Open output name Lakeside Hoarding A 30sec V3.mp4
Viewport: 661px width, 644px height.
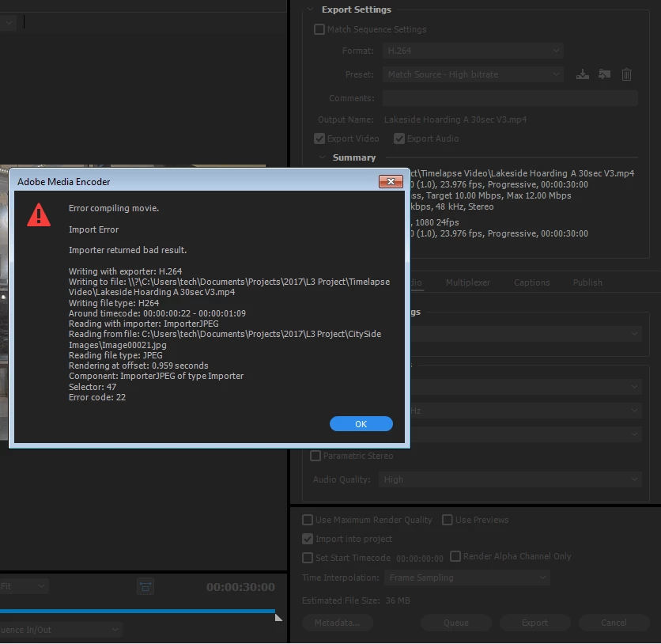pyautogui.click(x=455, y=119)
